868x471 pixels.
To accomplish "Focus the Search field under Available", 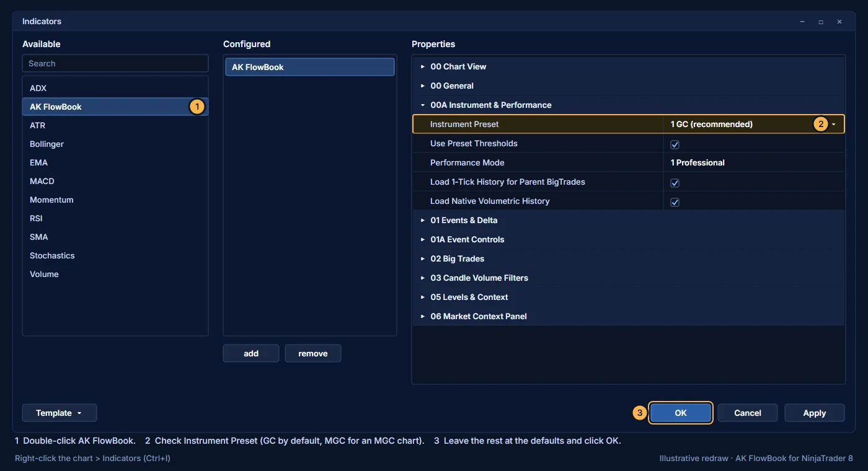I will (x=115, y=63).
